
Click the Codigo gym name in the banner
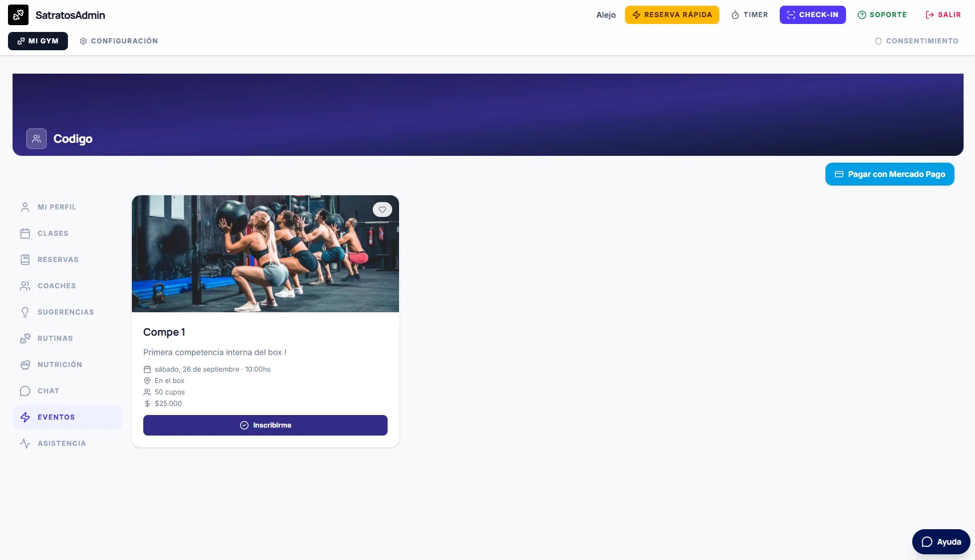73,139
